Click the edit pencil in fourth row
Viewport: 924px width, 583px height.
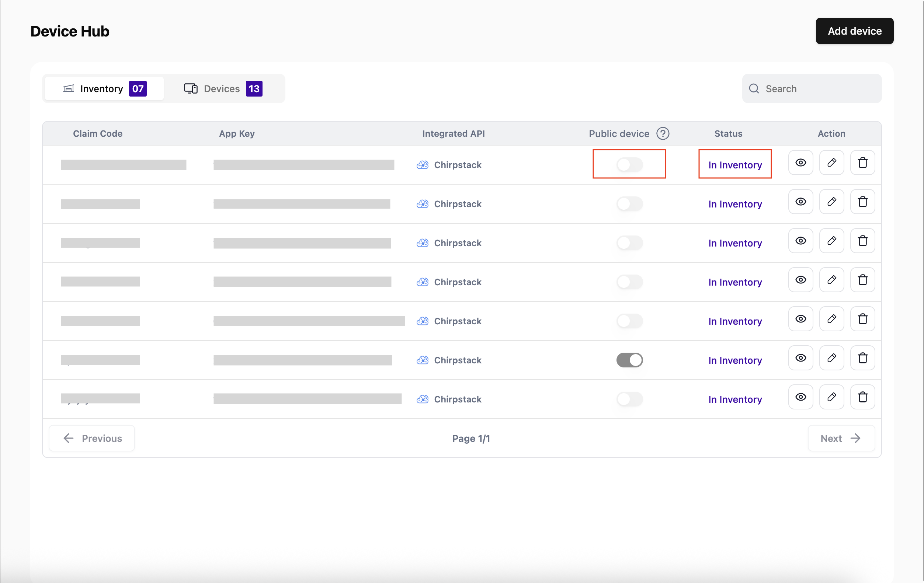[831, 280]
